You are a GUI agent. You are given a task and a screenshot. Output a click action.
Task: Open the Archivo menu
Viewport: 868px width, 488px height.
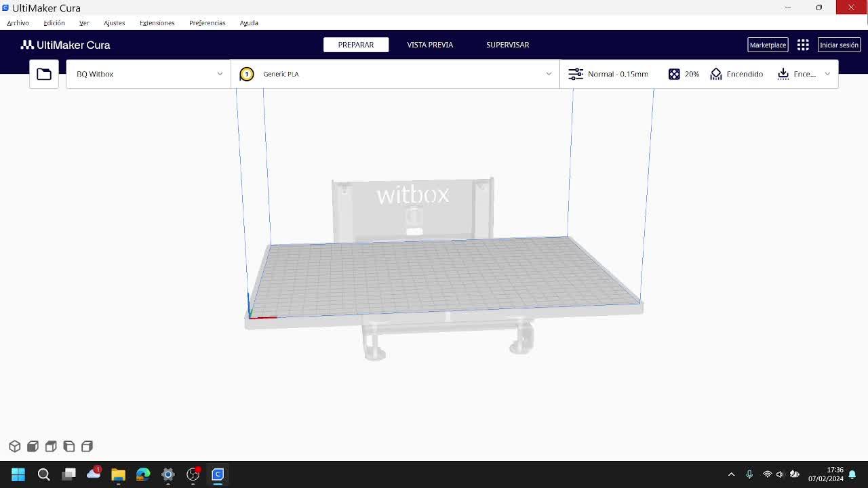point(18,23)
